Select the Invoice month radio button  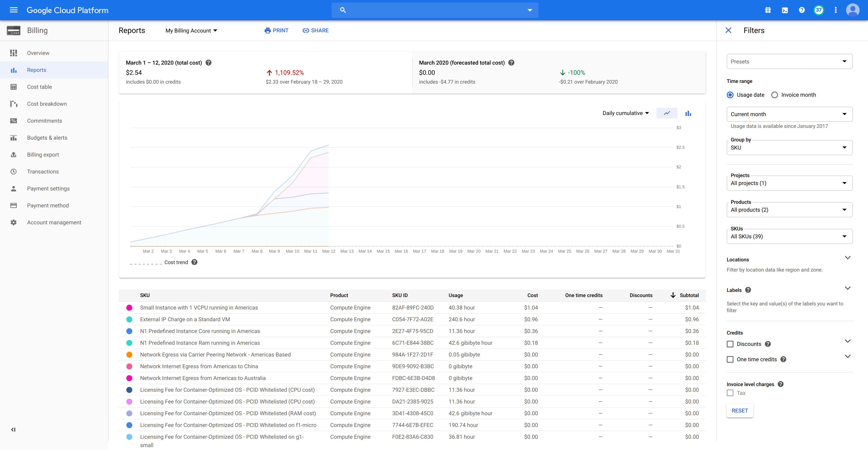click(x=775, y=95)
